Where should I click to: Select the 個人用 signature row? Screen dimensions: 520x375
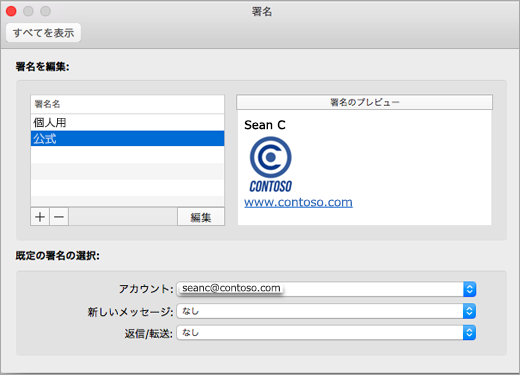[127, 122]
